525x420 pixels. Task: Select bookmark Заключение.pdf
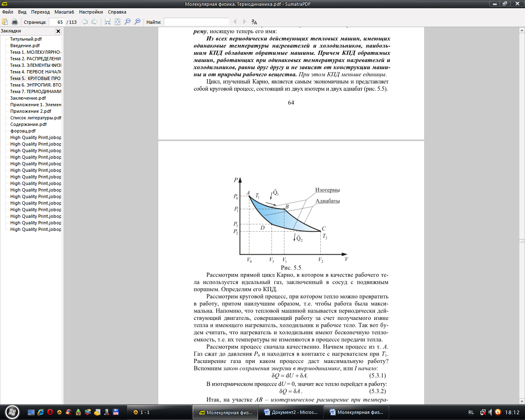pos(28,98)
